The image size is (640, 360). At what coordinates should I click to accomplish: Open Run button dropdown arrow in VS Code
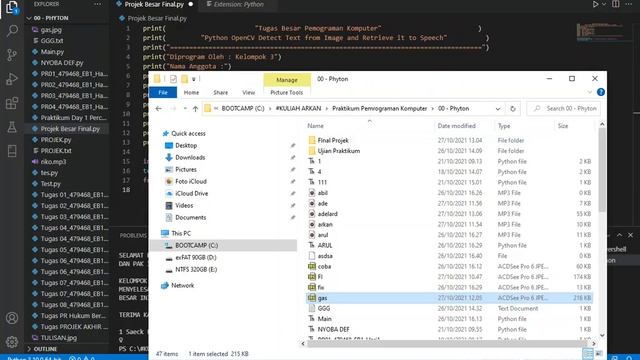pos(604,4)
